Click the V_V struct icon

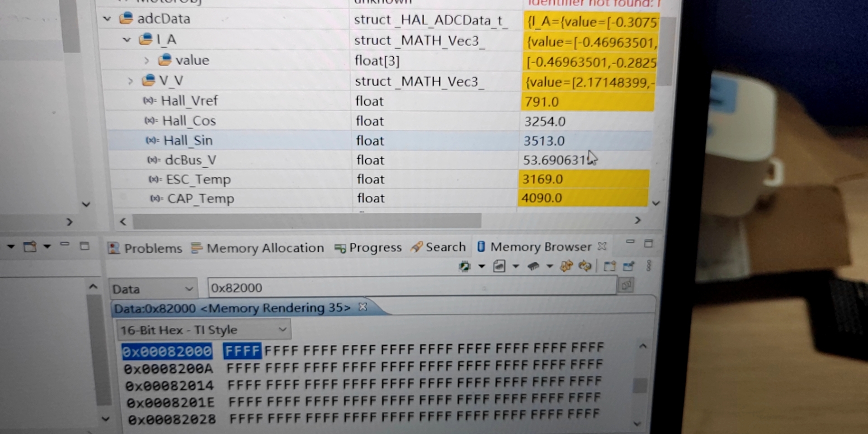point(149,80)
